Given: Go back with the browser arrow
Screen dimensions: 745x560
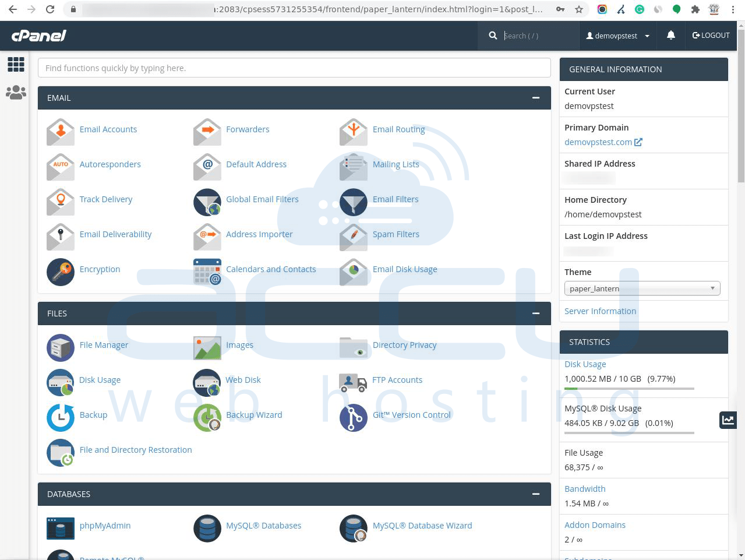Looking at the screenshot, I should click(13, 9).
